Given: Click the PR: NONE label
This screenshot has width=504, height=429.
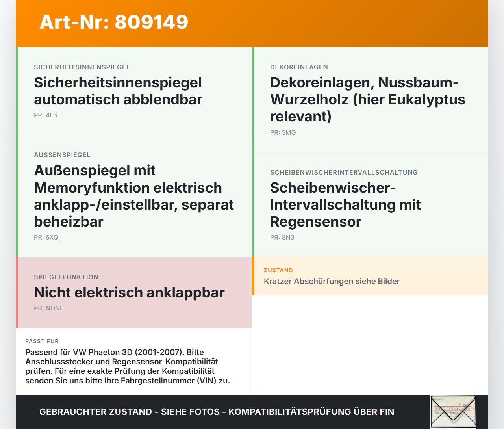Looking at the screenshot, I should 49,308.
